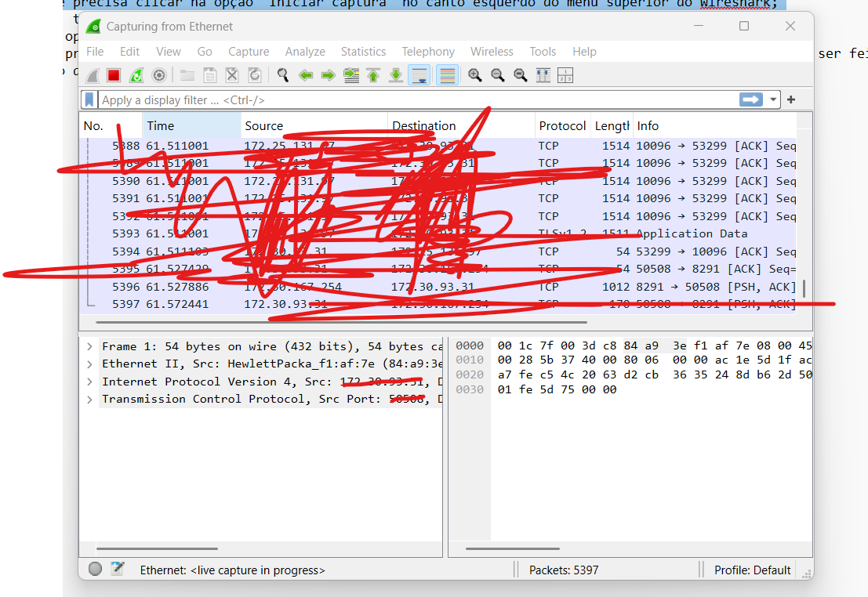Open the Telephony menu

pos(428,52)
